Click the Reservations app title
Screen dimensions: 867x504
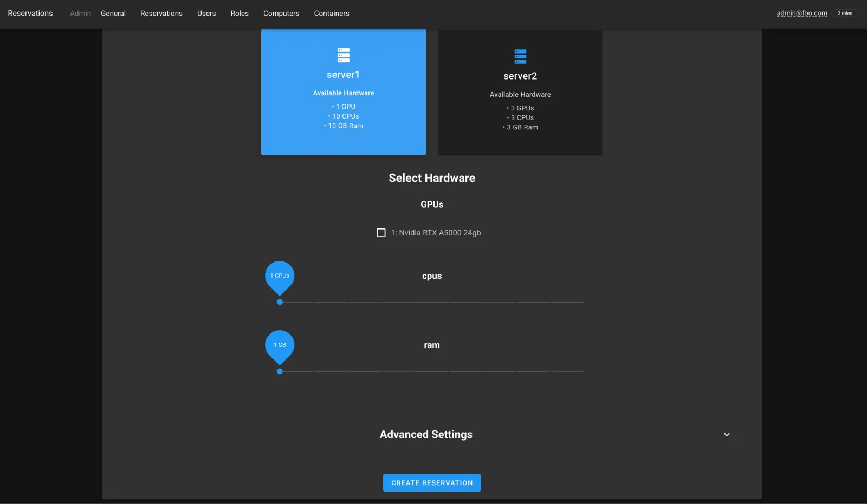click(30, 14)
